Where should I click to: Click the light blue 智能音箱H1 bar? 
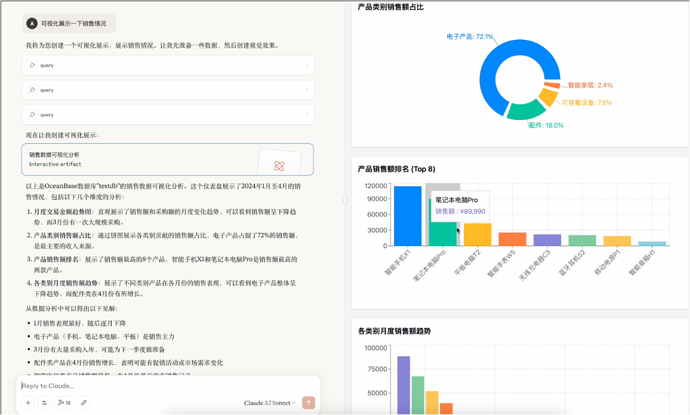point(652,243)
